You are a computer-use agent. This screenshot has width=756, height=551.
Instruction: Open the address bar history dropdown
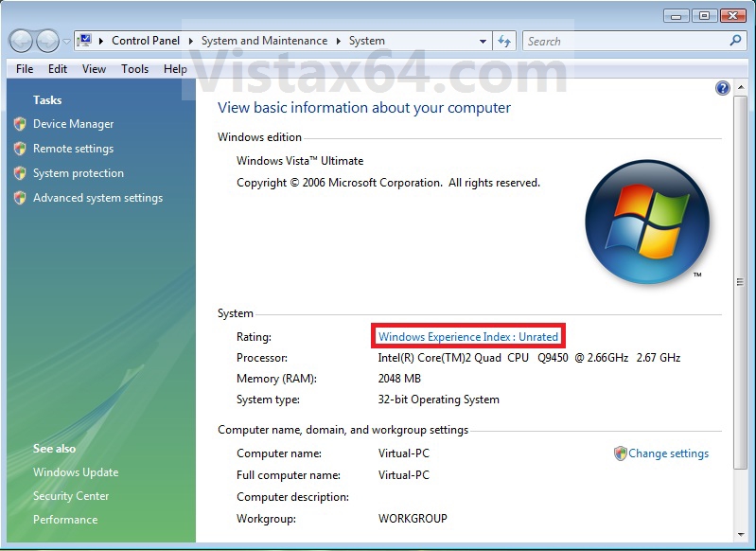483,41
